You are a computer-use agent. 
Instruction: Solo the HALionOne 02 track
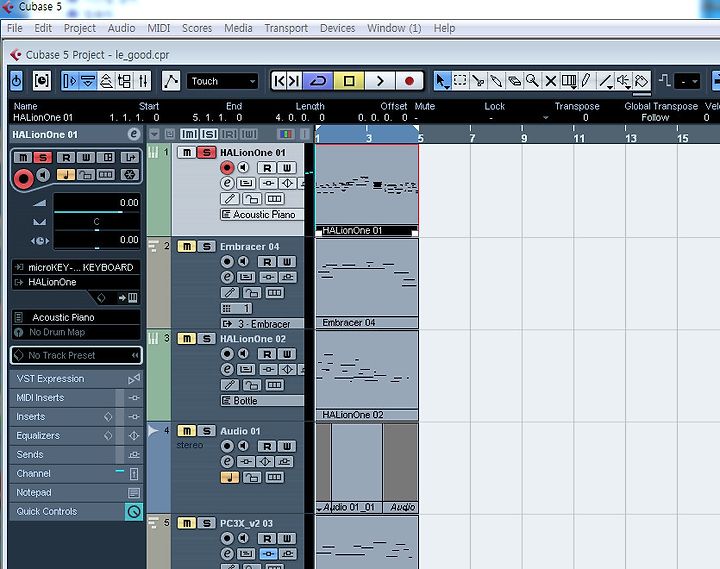(207, 339)
